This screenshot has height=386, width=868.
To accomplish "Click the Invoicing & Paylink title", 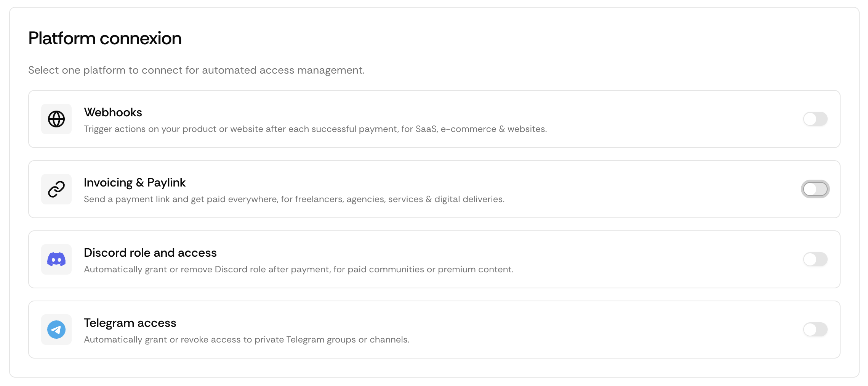I will [135, 183].
